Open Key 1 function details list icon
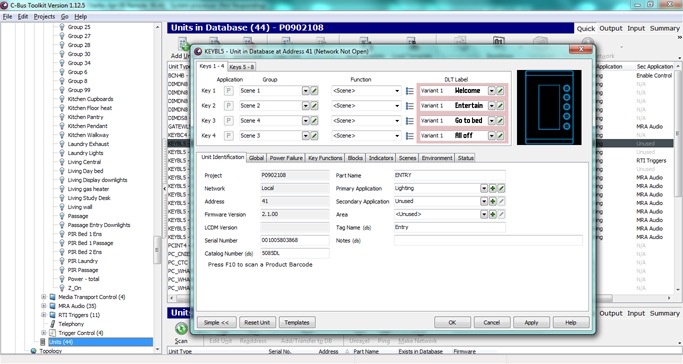 click(x=409, y=91)
